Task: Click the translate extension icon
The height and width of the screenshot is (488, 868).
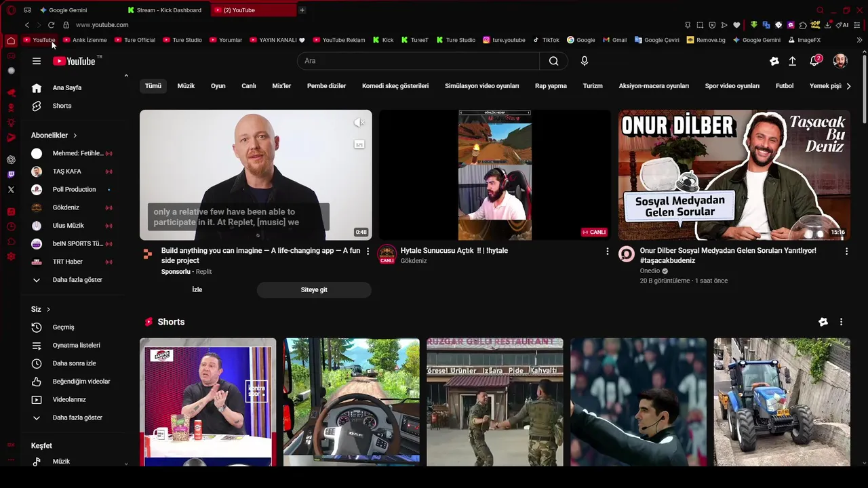Action: 766,25
